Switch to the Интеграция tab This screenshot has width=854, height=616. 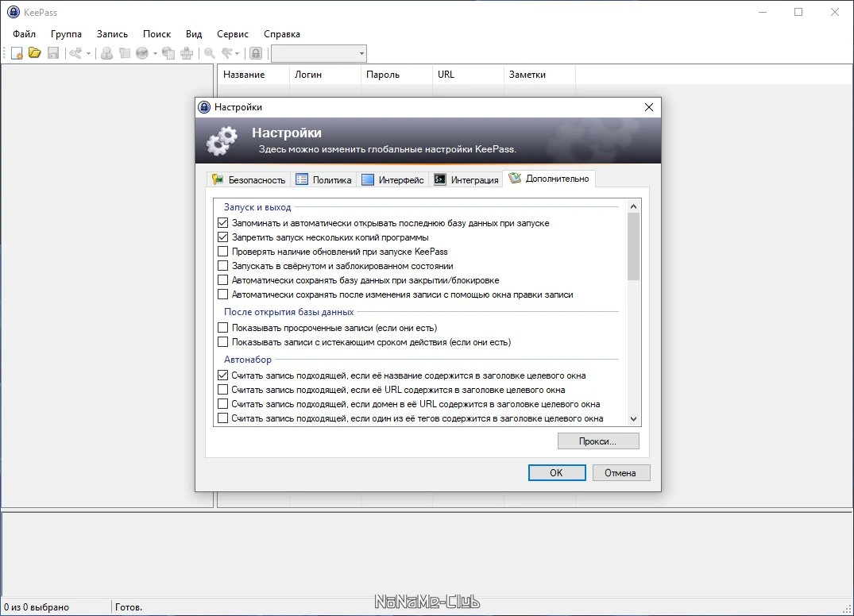pyautogui.click(x=466, y=179)
